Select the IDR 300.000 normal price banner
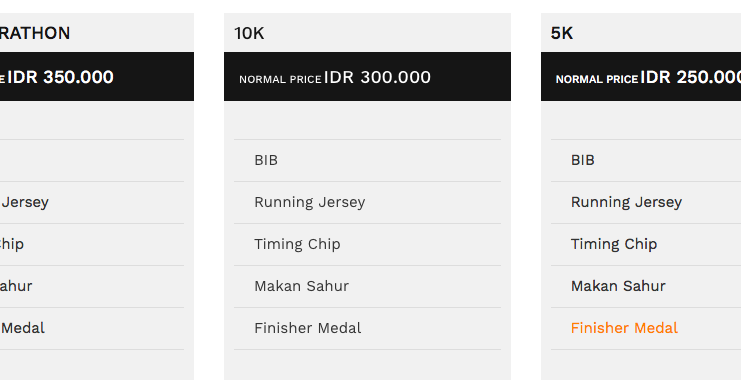The image size is (741, 389). point(367,77)
